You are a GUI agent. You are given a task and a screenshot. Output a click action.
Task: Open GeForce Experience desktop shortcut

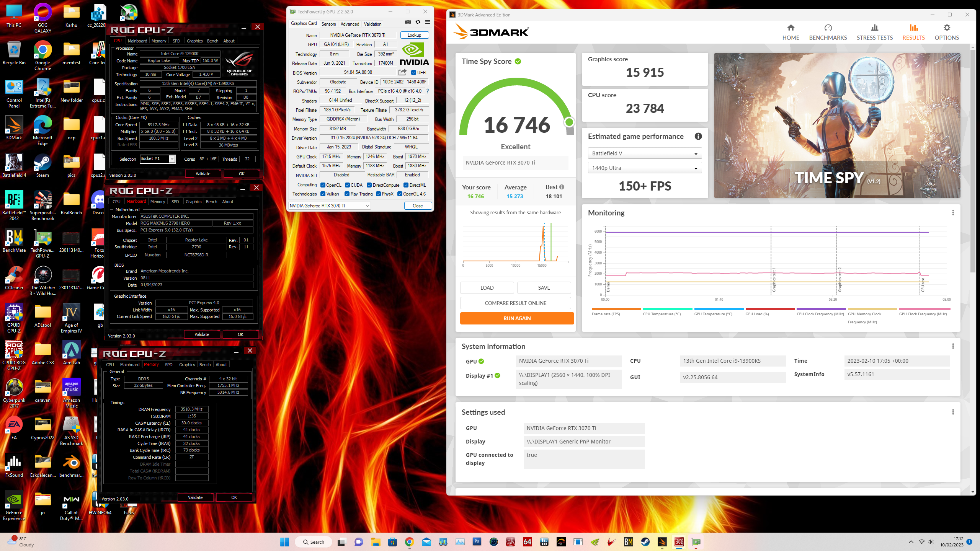pos(14,506)
